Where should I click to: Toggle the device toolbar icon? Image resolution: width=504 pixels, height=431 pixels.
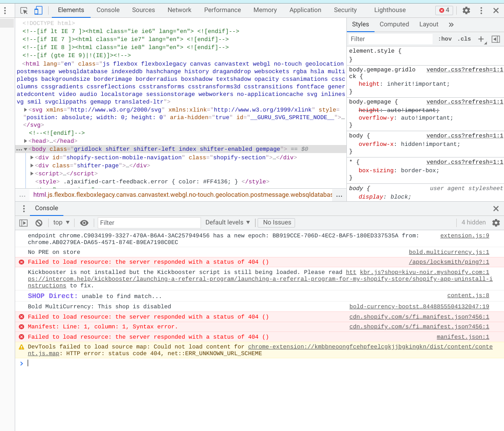pos(38,10)
